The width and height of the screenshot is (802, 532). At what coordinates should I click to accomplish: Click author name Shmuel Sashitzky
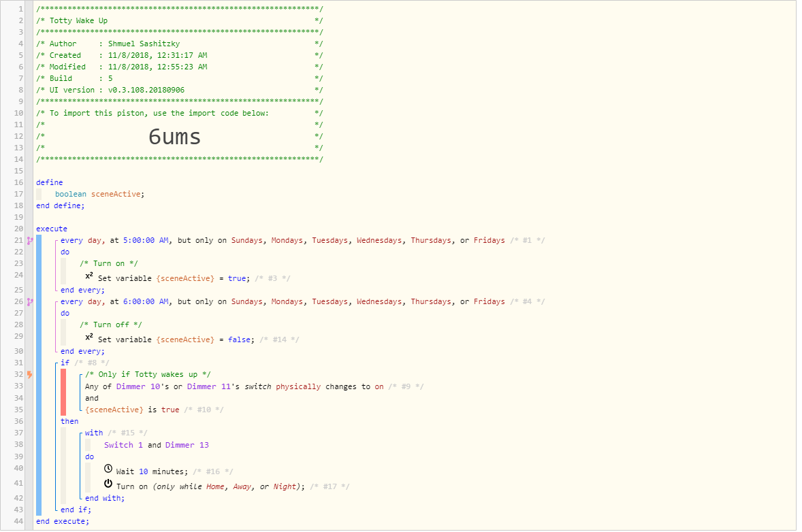[144, 44]
